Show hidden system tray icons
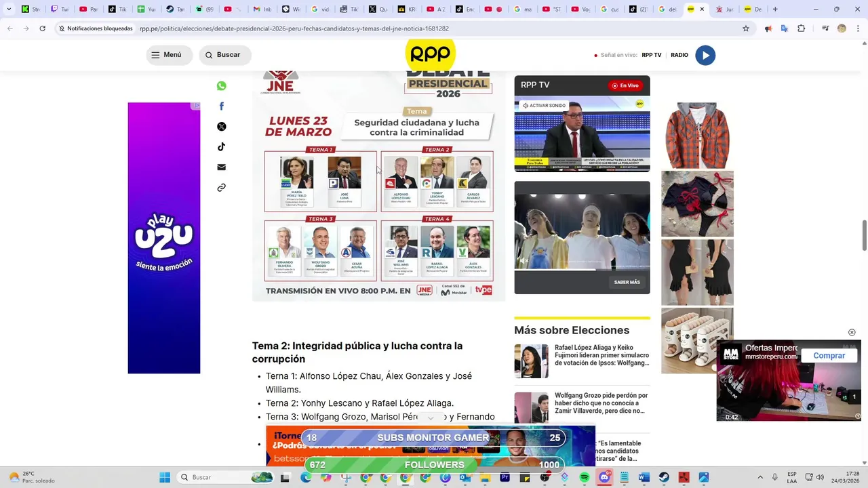Image resolution: width=868 pixels, height=488 pixels. pos(759,477)
